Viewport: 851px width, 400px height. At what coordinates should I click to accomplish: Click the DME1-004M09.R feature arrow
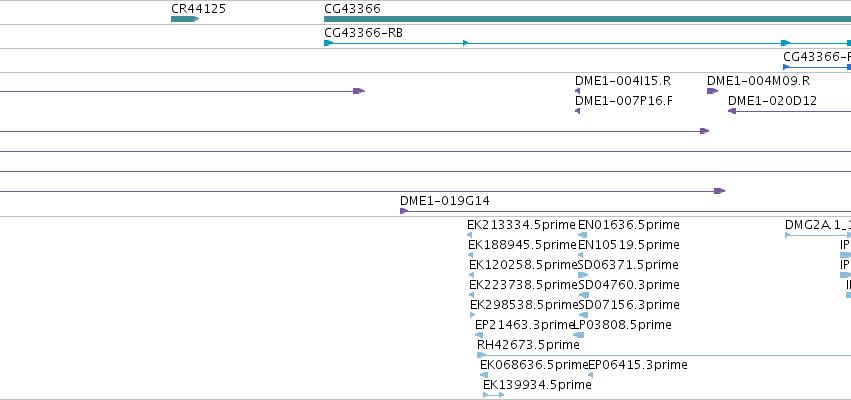[x=712, y=91]
